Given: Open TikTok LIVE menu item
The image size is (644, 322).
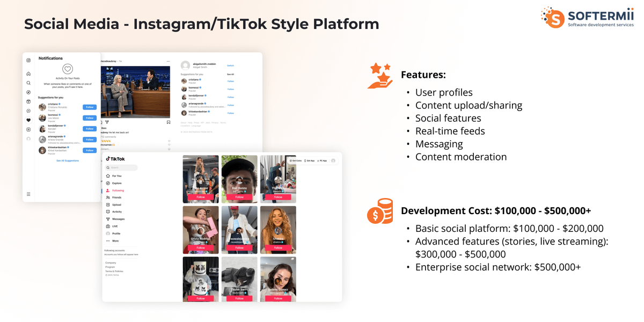Looking at the screenshot, I should tap(112, 226).
